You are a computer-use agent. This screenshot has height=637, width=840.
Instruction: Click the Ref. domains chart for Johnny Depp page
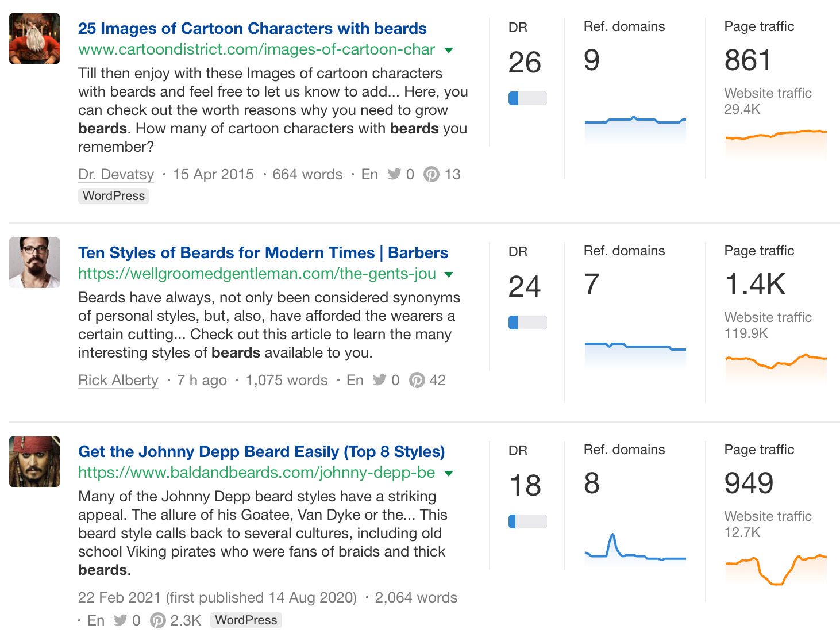pos(635,549)
